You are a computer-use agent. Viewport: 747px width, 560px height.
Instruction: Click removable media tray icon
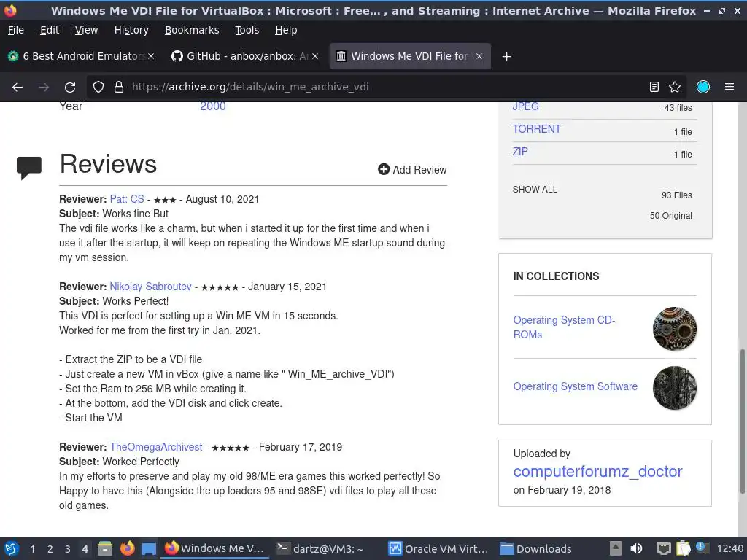point(616,548)
